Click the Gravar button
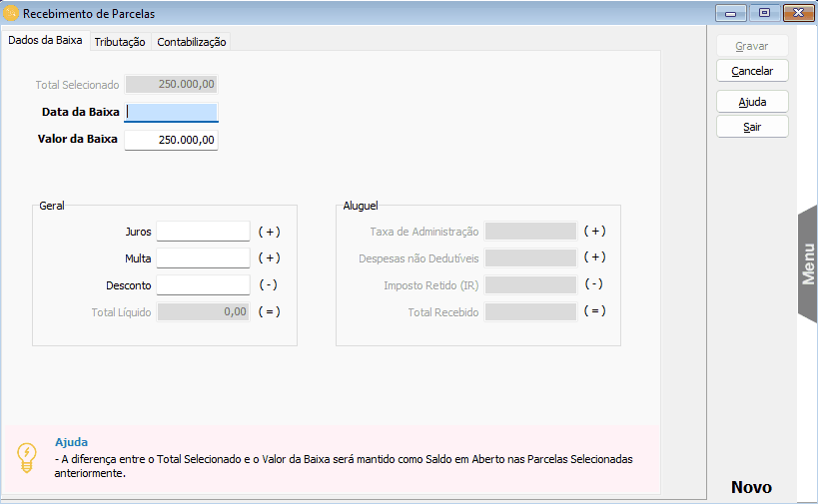The width and height of the screenshot is (818, 504). pos(752,46)
